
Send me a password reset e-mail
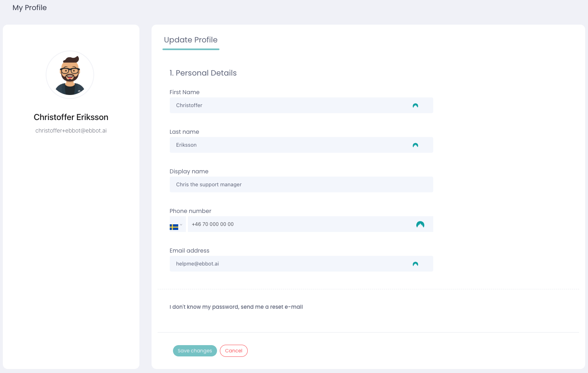coord(236,307)
